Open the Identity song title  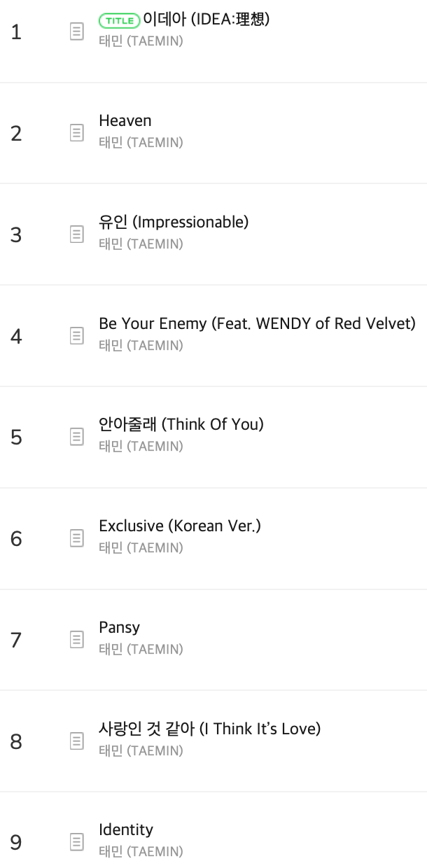(126, 830)
